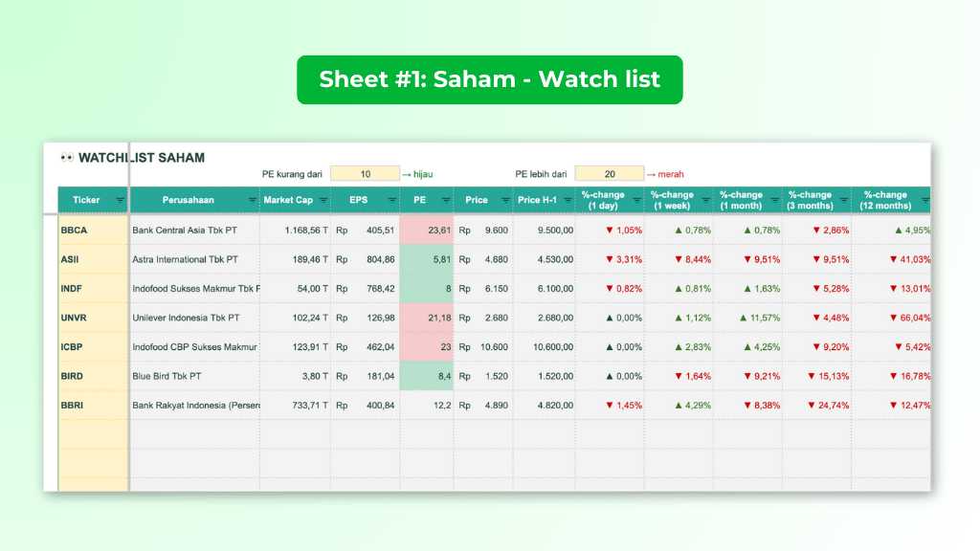
Task: Open the filter icon on the EPS column
Action: (390, 200)
